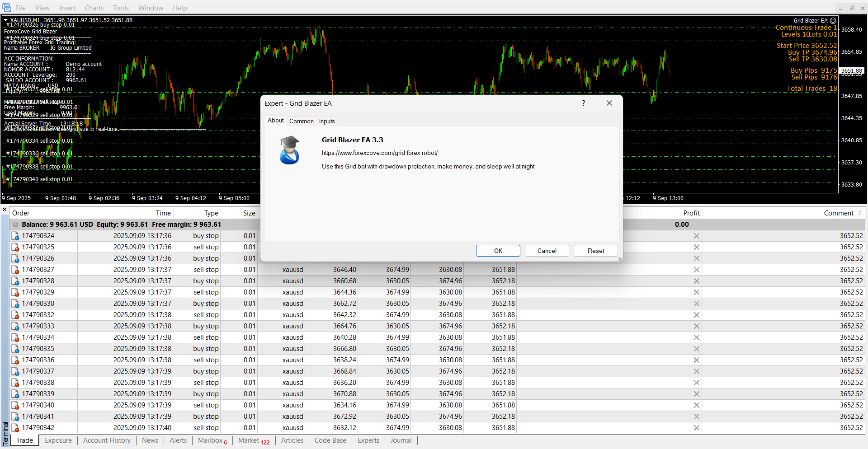Screen dimensions: 868x449
Task: Open the Market tab
Action: tap(254, 440)
